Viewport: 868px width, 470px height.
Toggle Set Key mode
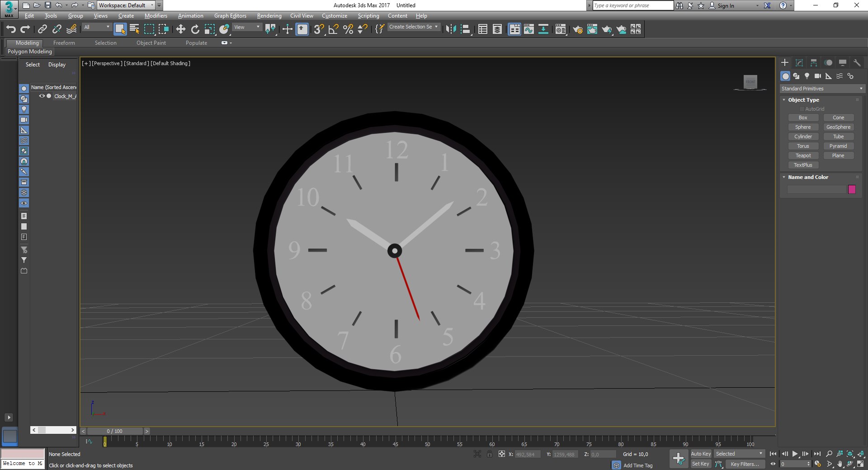point(701,464)
